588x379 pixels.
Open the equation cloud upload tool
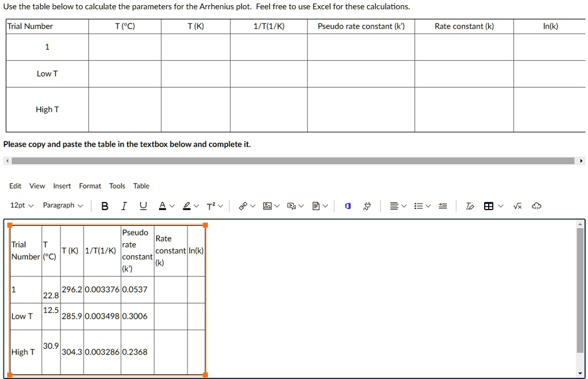[x=536, y=205]
